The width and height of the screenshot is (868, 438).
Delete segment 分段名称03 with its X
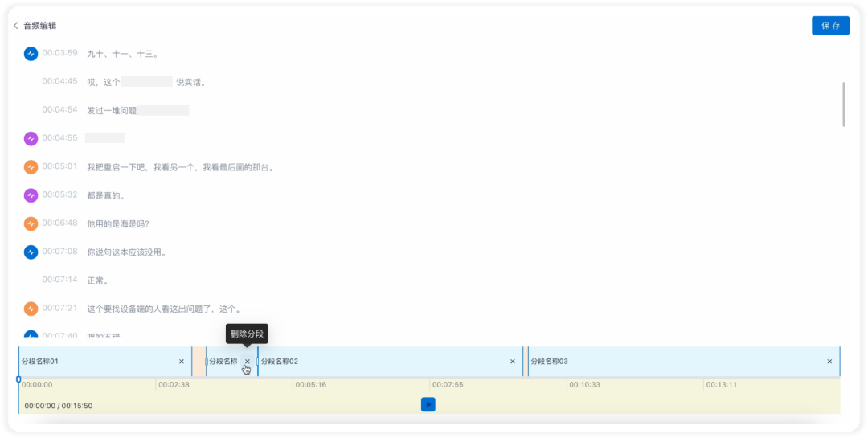tap(829, 362)
